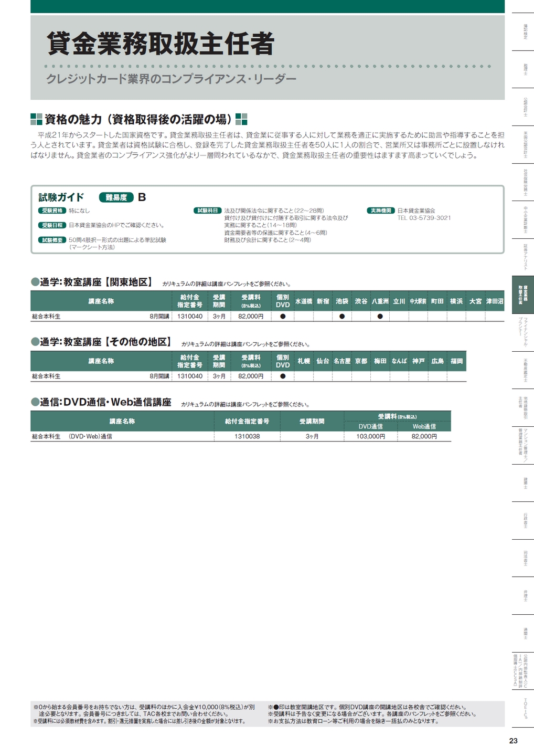Click the 実施機関 label badge
The image size is (534, 756).
click(380, 211)
